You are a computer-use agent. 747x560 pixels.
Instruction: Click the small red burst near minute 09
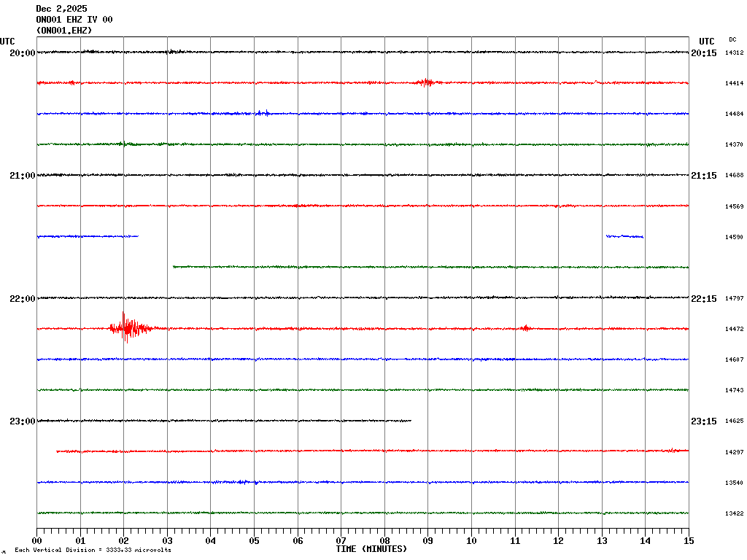point(425,82)
